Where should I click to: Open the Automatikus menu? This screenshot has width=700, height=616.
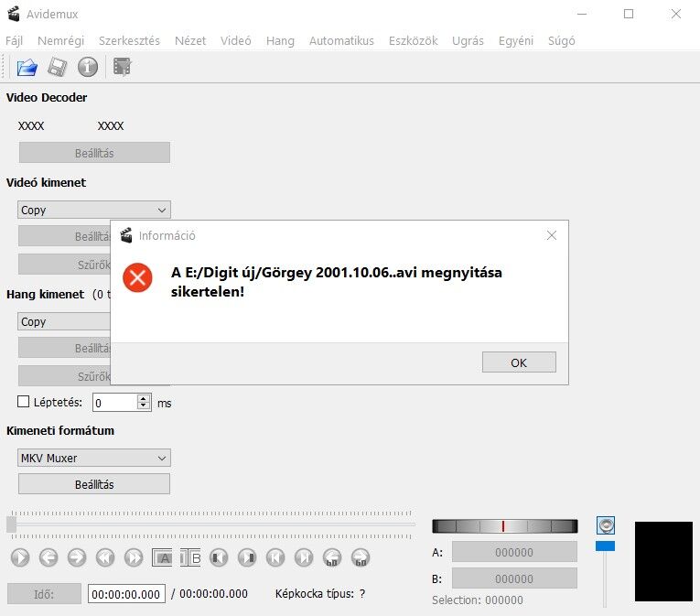(341, 40)
